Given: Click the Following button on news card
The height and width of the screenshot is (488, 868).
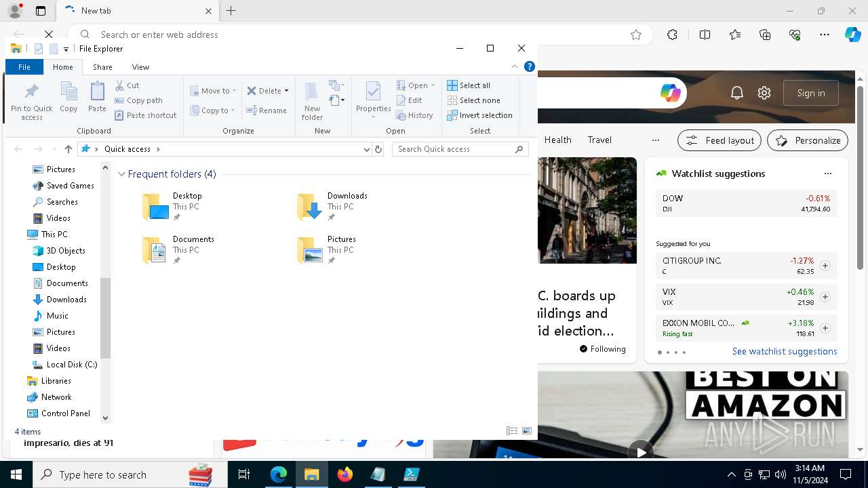Looking at the screenshot, I should coord(602,349).
